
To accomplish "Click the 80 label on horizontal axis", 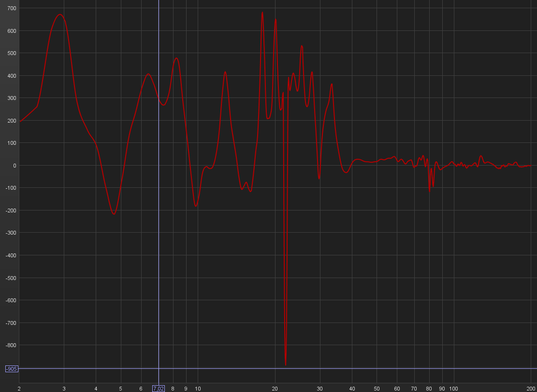I will 429,389.
